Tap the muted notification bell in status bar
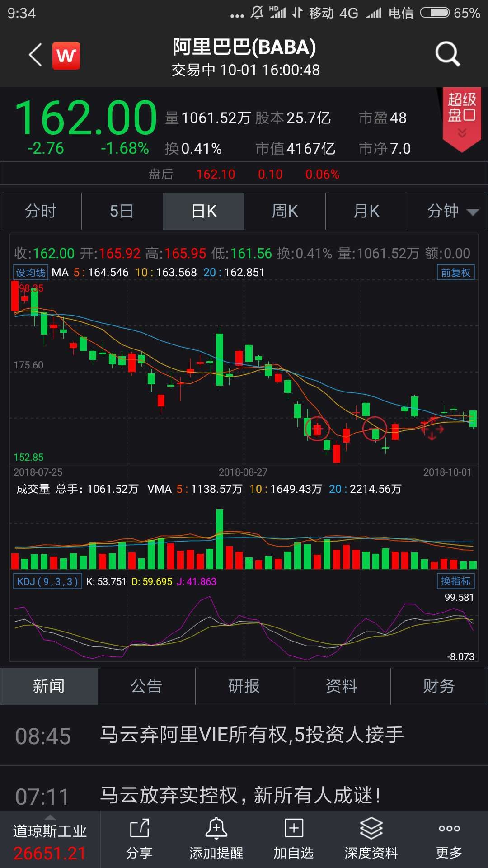Image resolution: width=488 pixels, height=868 pixels. [257, 13]
